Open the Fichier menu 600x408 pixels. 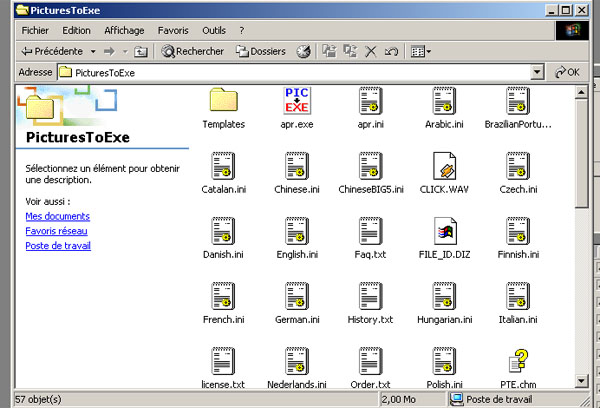(35, 31)
